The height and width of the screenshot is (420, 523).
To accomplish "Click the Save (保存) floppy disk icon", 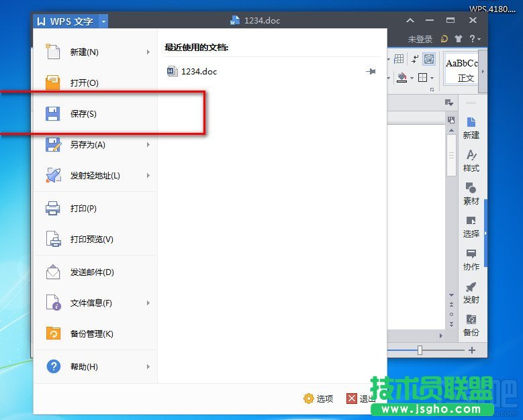I will point(52,113).
